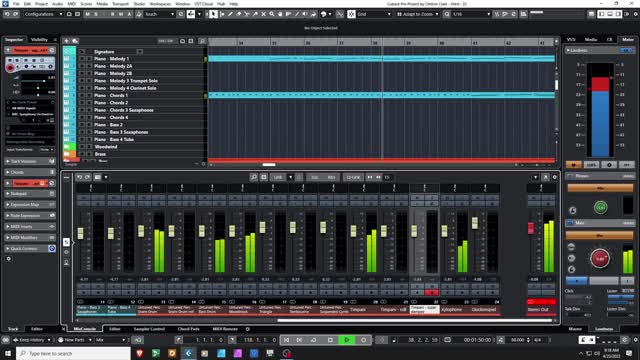Select the Object Selection arrow tool

pyautogui.click(x=213, y=14)
